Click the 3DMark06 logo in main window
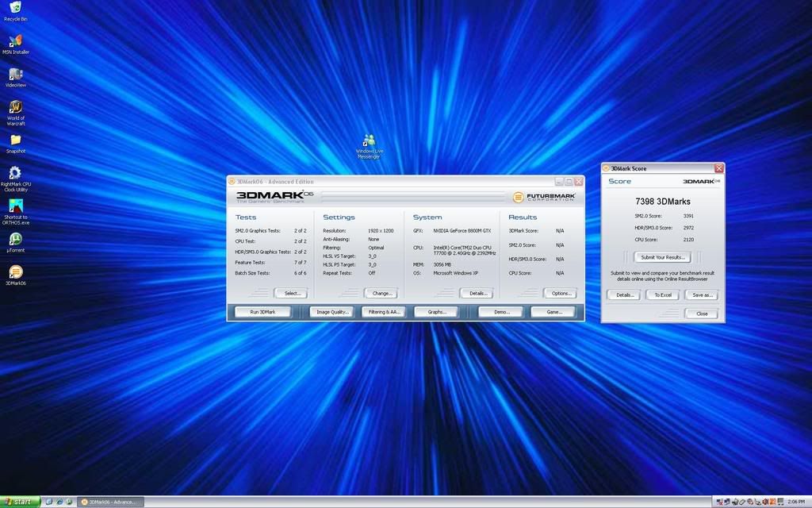 point(274,197)
